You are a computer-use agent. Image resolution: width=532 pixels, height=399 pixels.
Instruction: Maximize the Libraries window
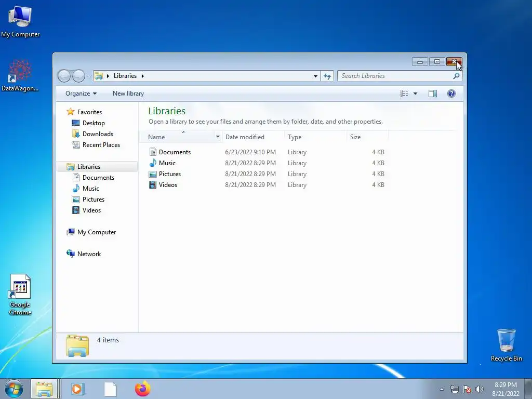437,62
